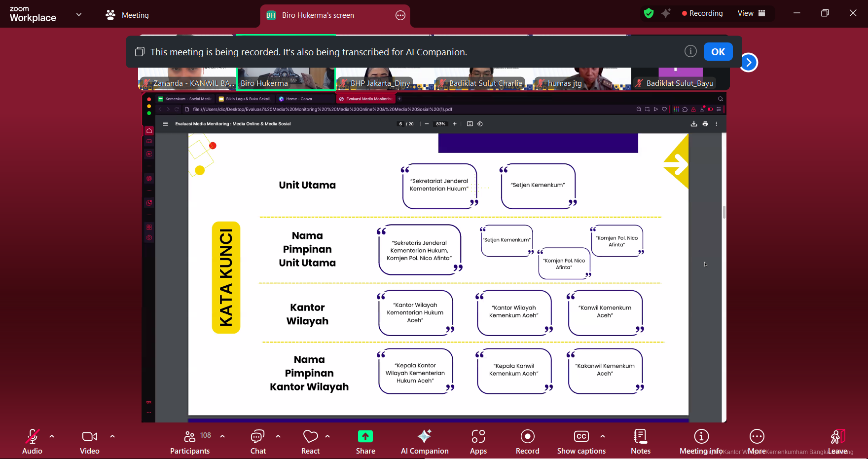Dismiss the recording notice with OK

(718, 52)
